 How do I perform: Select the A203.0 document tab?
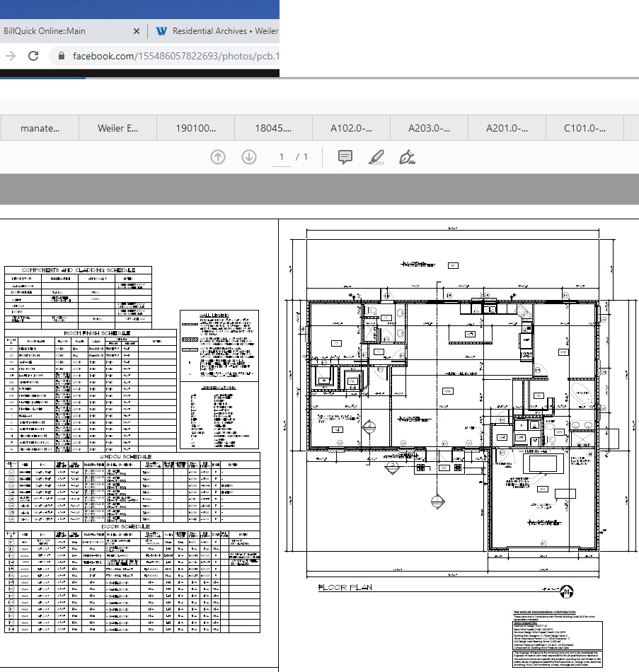pos(429,128)
